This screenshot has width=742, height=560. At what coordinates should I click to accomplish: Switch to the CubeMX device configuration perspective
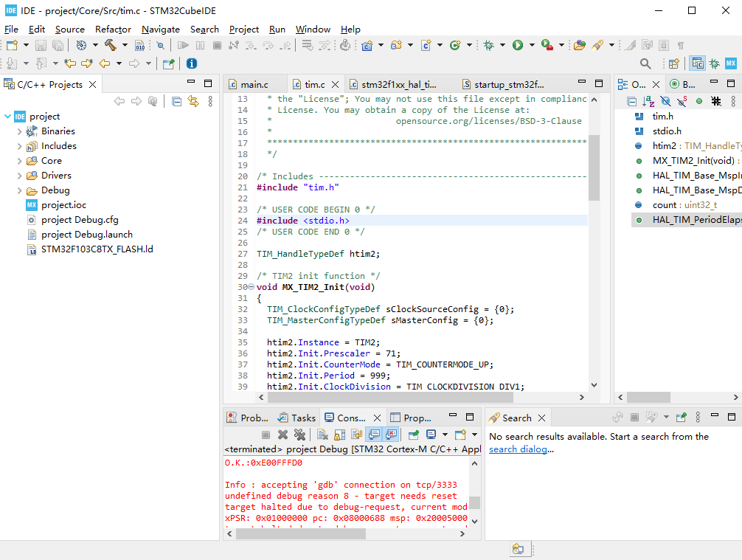click(731, 63)
